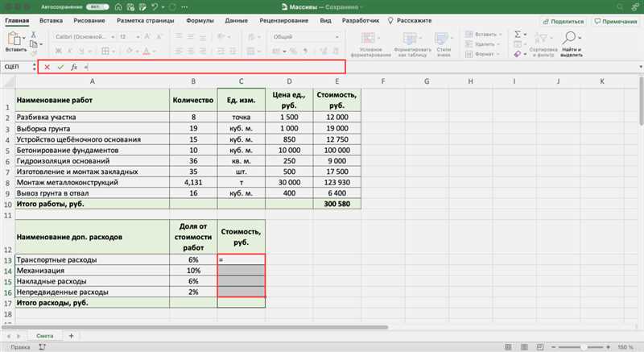
Task: Open Format as Table (Форматировать как таблицу)
Action: (x=412, y=44)
